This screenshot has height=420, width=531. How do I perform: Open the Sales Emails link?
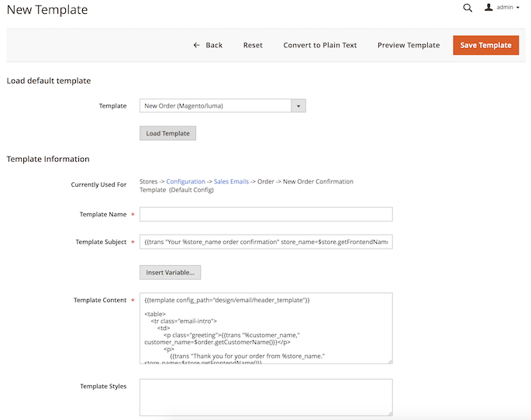(231, 181)
